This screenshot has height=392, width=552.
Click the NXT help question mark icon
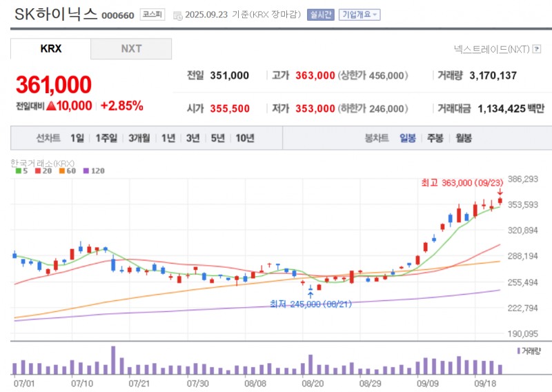click(x=537, y=49)
